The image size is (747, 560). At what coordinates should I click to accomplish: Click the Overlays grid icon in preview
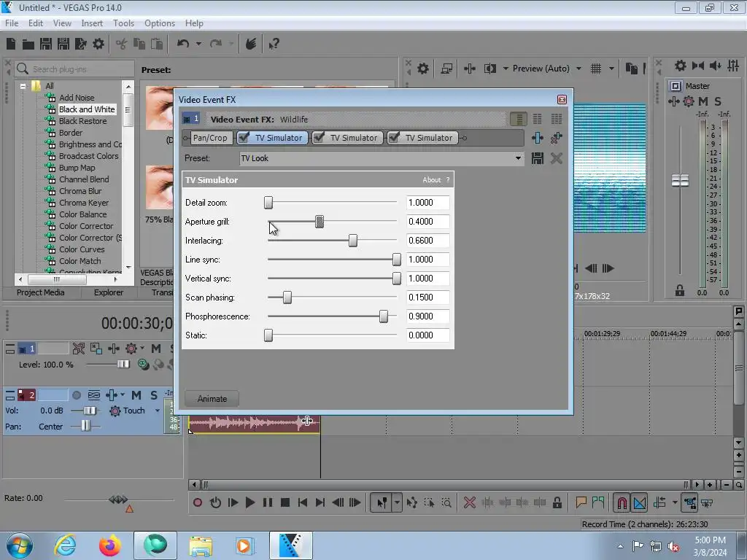(596, 69)
